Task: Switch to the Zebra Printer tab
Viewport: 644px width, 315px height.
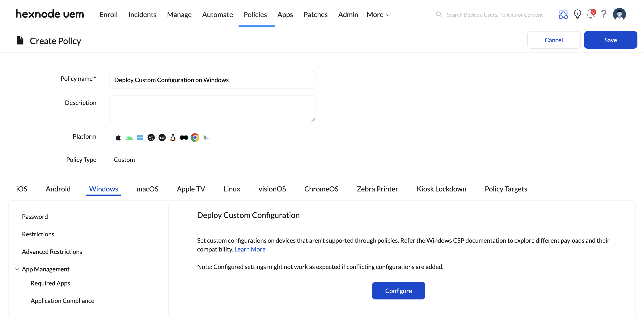Action: [x=377, y=189]
